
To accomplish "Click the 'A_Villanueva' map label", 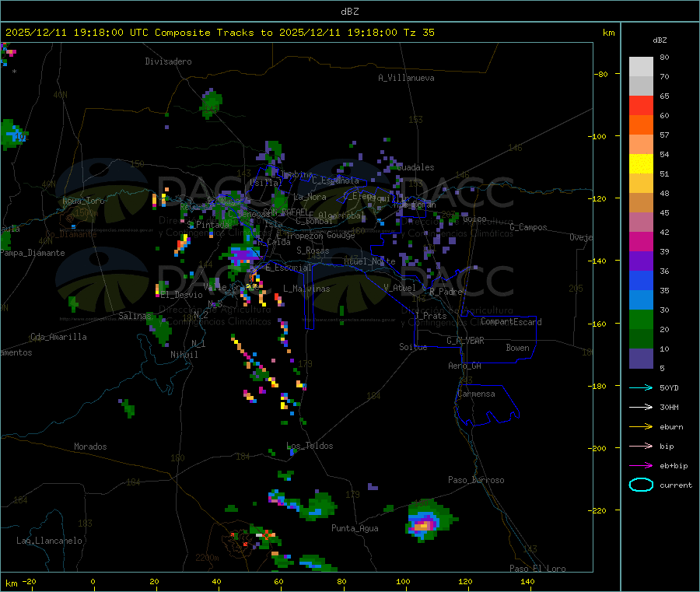I will pos(406,78).
